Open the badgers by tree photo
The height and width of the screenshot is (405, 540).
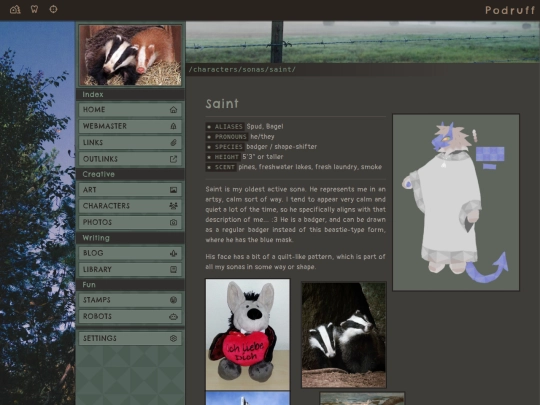[344, 335]
